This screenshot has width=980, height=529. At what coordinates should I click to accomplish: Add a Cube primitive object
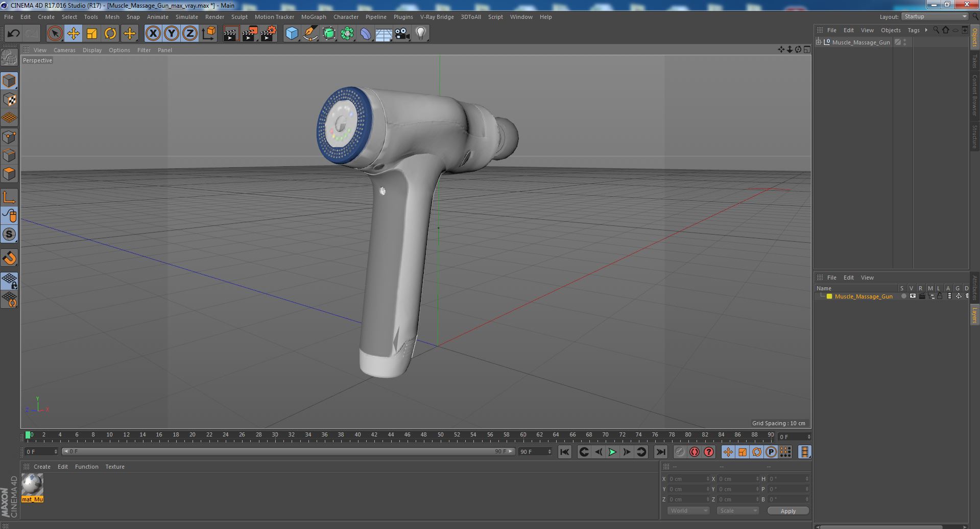292,34
